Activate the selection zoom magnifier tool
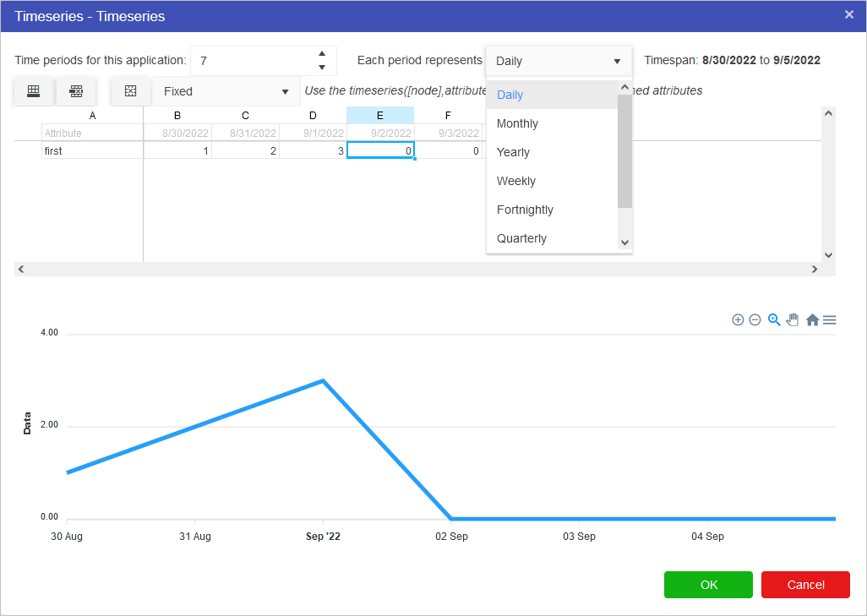 [774, 320]
